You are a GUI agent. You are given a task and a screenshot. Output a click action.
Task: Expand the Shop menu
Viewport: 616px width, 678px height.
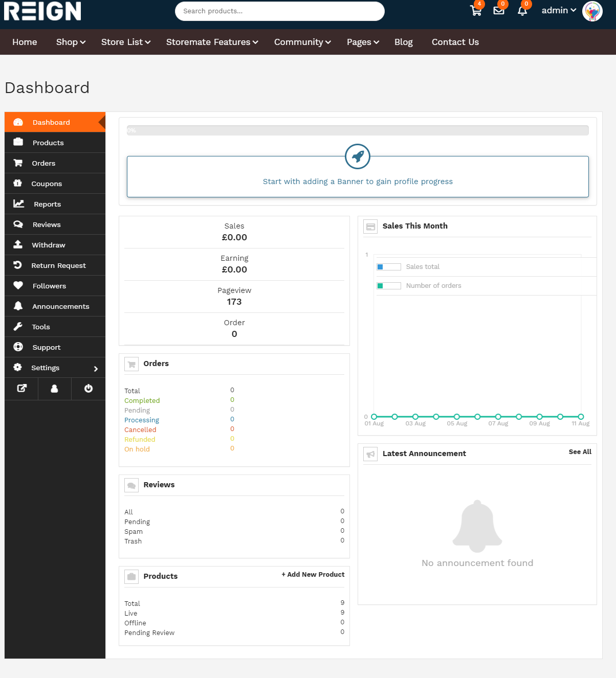(71, 42)
